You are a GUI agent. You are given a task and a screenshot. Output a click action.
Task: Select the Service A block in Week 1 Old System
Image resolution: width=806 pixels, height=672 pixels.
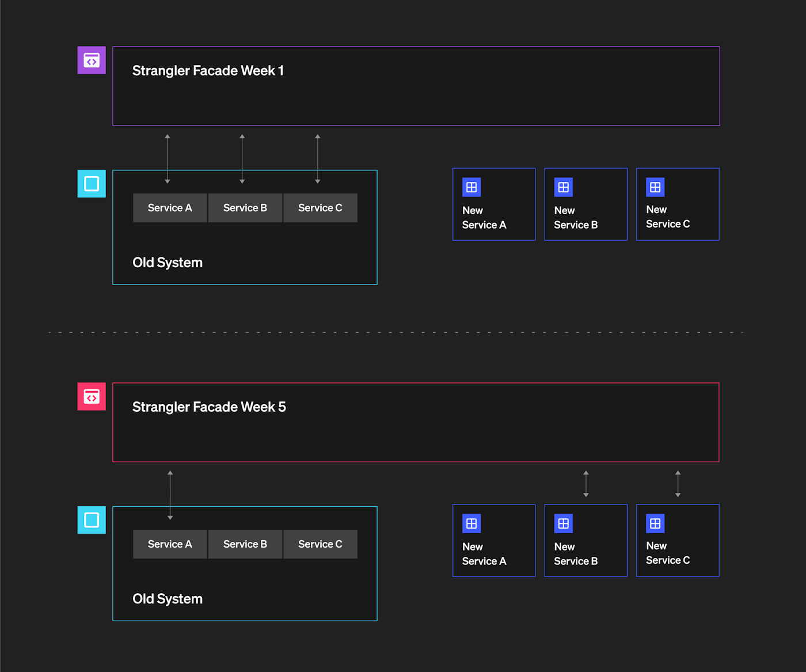pos(170,208)
